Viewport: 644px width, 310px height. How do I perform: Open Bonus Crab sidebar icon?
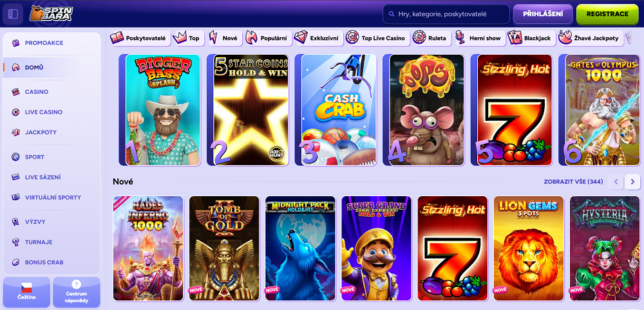point(15,262)
